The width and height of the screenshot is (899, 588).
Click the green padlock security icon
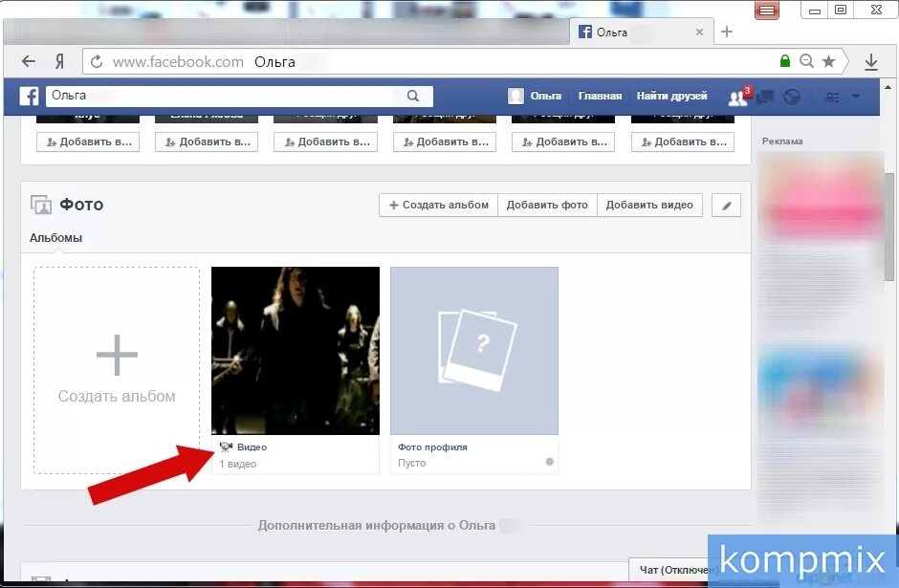click(x=785, y=61)
